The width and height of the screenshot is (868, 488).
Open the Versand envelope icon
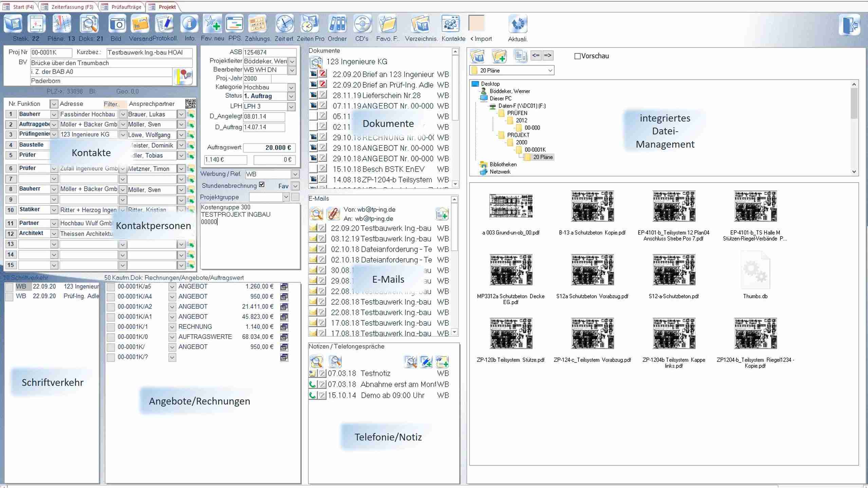pos(140,24)
